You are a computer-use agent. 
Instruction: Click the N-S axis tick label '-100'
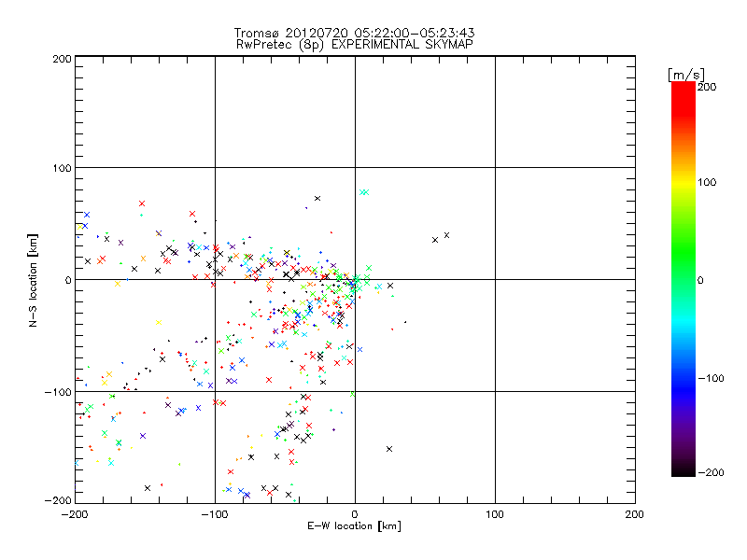pyautogui.click(x=58, y=392)
